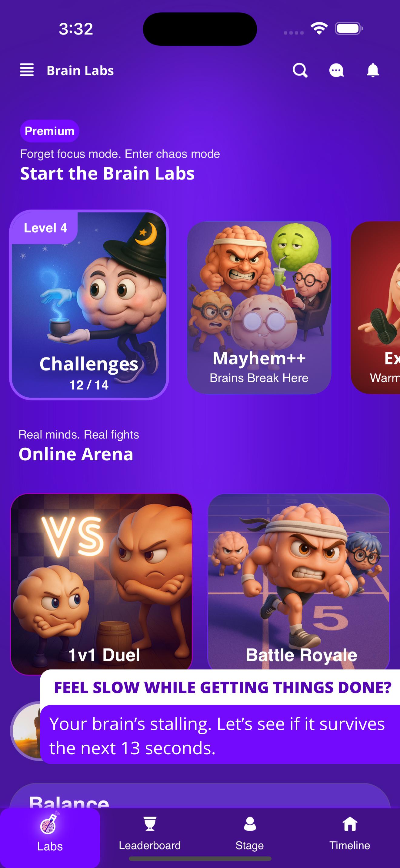400x868 pixels.
Task: Open the hamburger menu icon
Action: [27, 70]
